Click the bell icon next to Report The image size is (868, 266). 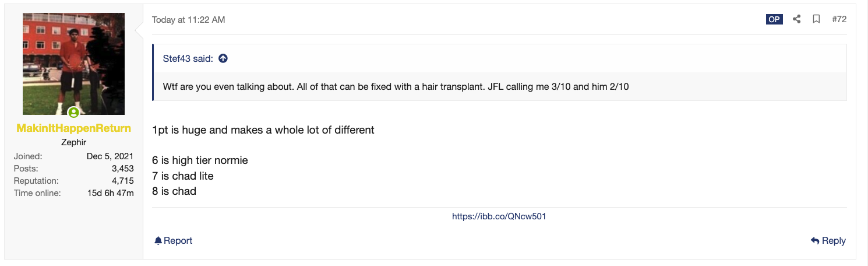158,240
